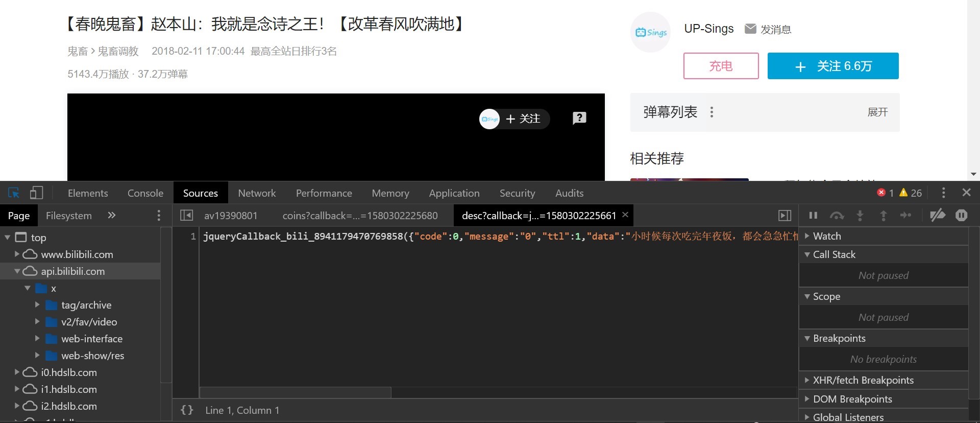
Task: Activate the inspect element picker icon
Action: point(14,193)
